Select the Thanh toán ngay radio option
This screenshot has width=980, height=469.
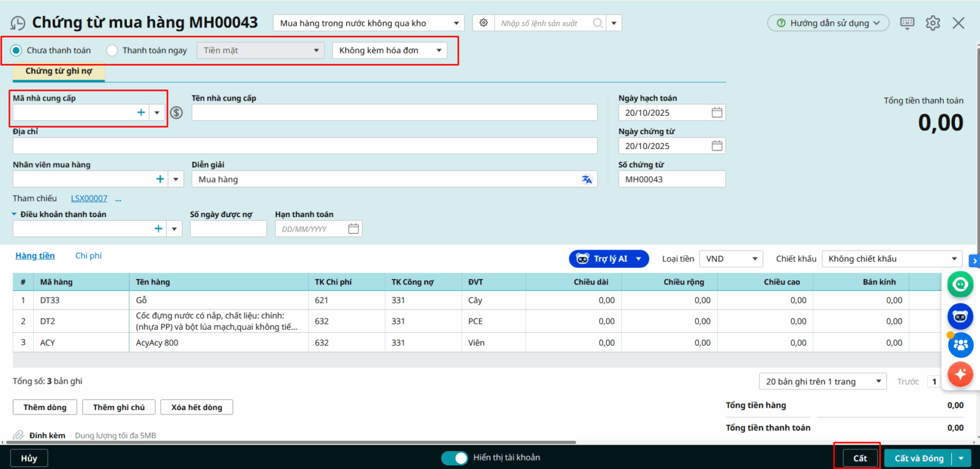(112, 50)
